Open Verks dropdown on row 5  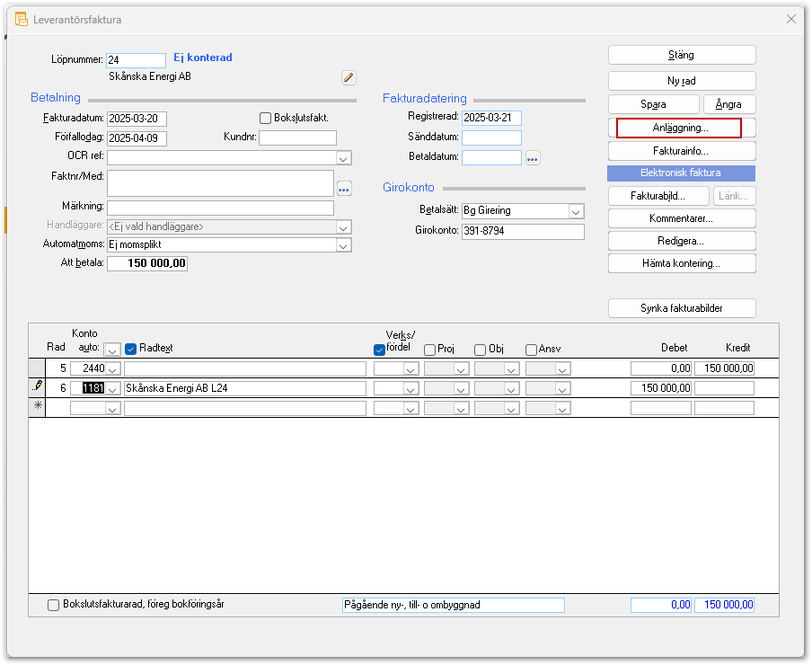[410, 368]
